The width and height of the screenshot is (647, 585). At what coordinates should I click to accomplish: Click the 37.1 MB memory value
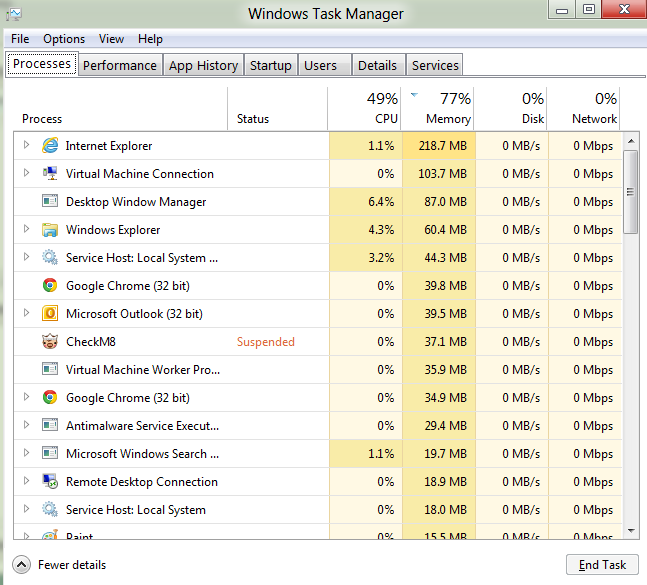click(x=446, y=342)
